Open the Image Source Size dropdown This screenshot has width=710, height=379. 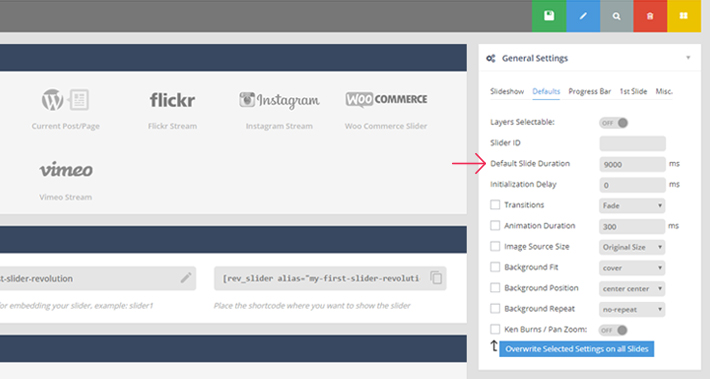point(632,247)
